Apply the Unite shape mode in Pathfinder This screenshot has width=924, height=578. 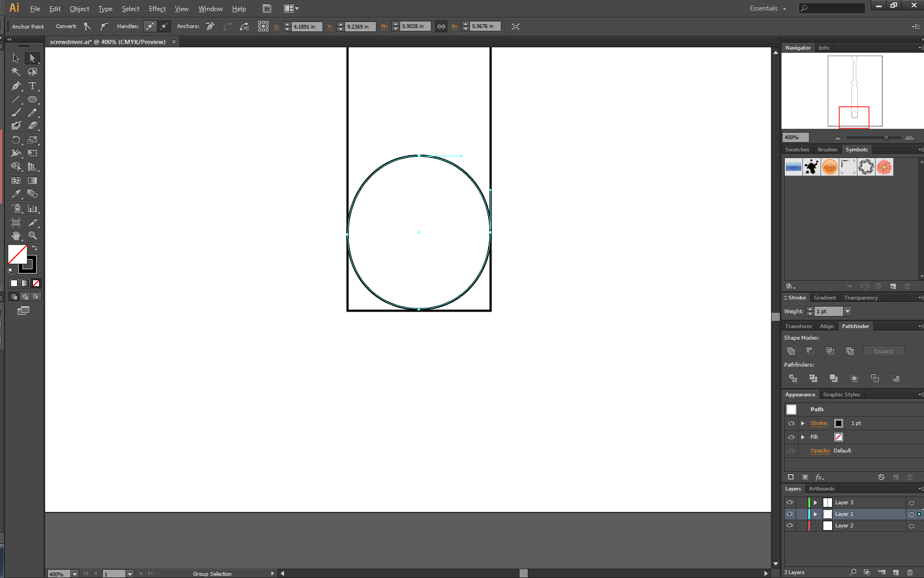791,351
